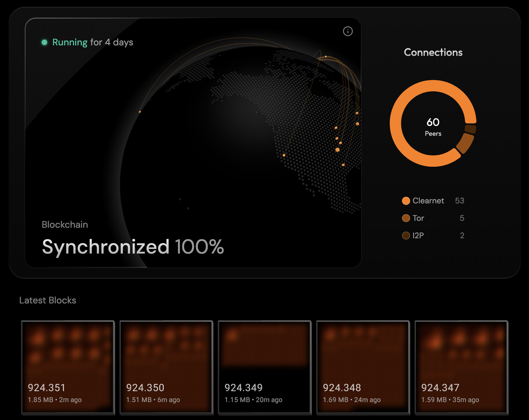Click the Tor legend color dot
529x420 pixels.
click(x=406, y=218)
